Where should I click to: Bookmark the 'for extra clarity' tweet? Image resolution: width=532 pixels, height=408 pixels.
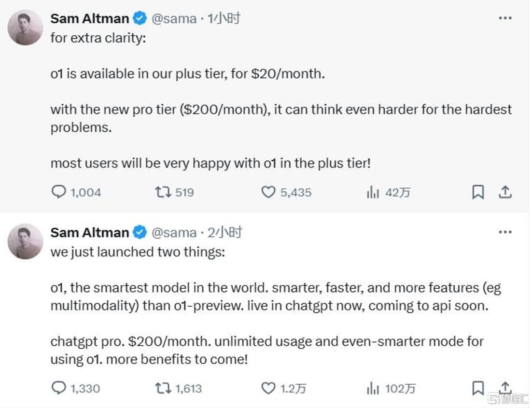click(x=477, y=192)
